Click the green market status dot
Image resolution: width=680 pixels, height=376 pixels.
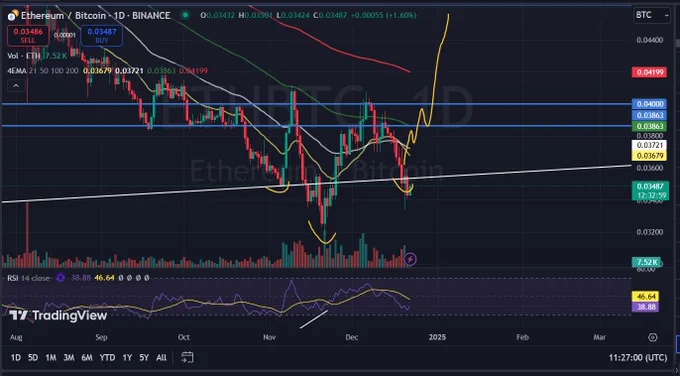[186, 15]
